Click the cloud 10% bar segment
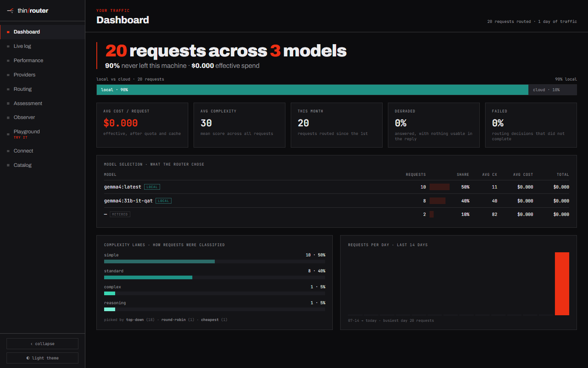This screenshot has height=368, width=588. (x=552, y=90)
